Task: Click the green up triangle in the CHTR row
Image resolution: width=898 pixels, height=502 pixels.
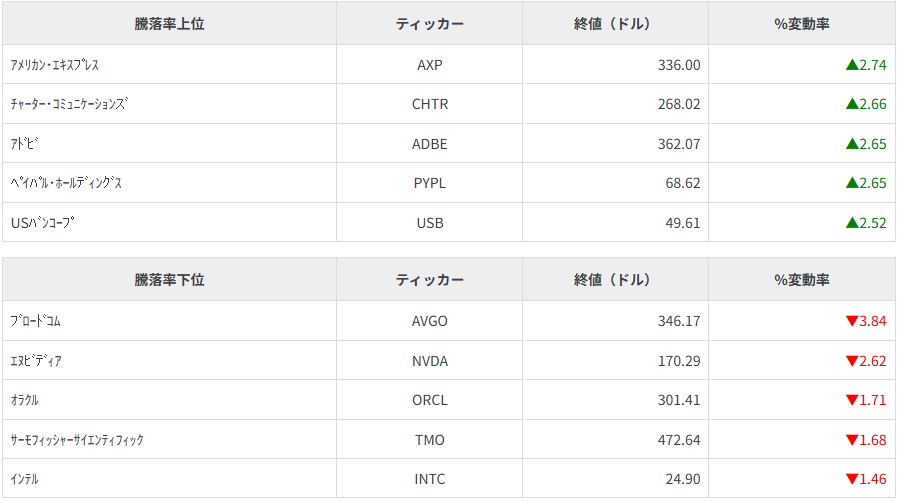Action: click(x=851, y=104)
